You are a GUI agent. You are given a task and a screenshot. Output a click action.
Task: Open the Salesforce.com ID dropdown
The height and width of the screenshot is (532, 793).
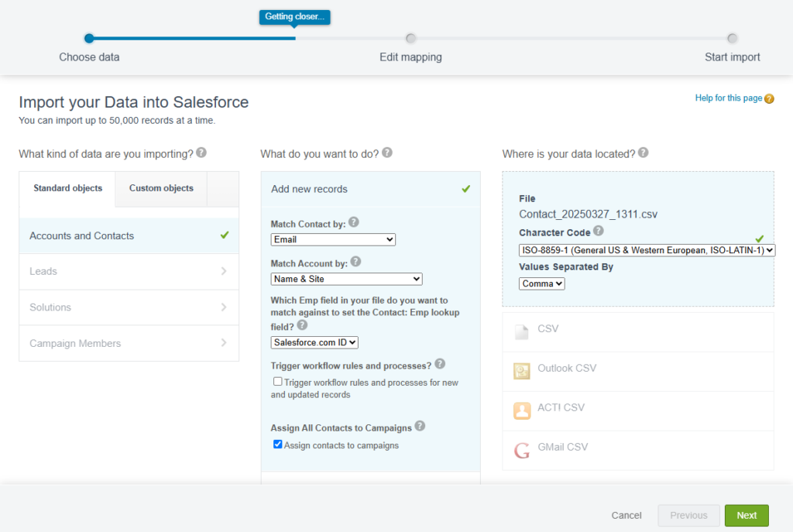(314, 342)
